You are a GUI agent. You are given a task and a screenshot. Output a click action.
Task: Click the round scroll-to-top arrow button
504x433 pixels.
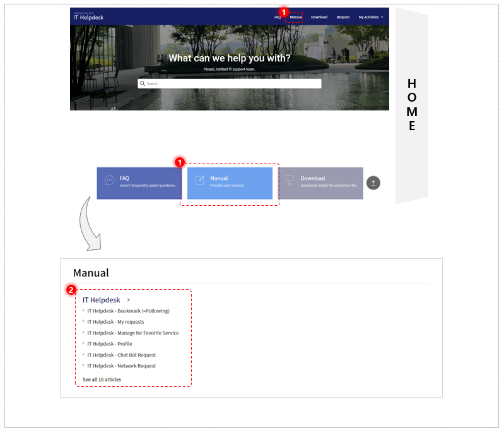(373, 183)
